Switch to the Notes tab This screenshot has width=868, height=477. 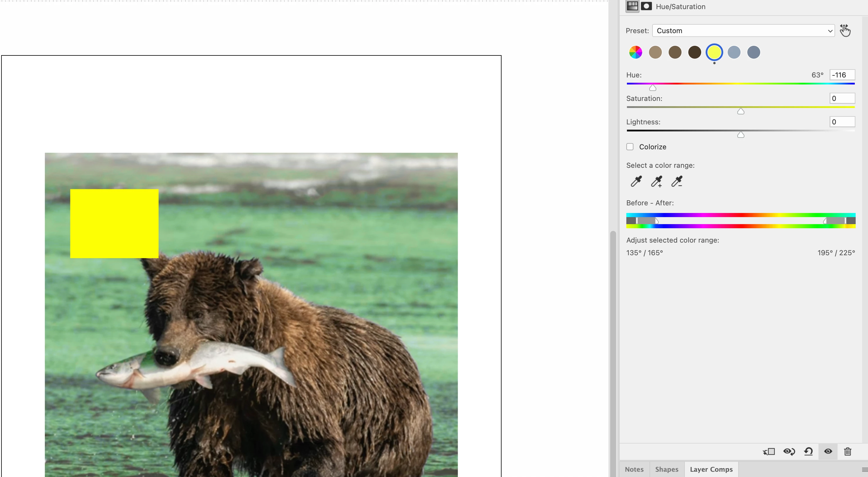coord(634,469)
